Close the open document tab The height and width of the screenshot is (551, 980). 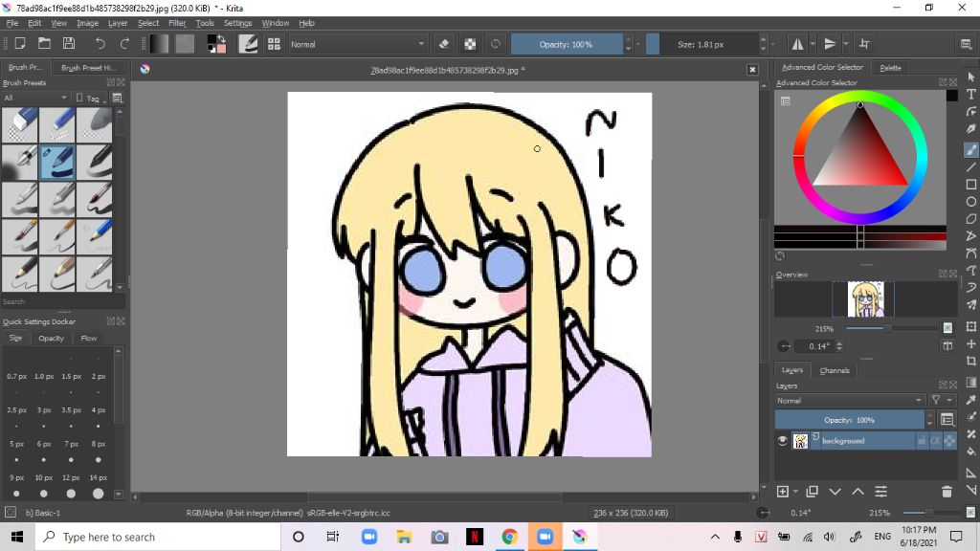click(752, 69)
